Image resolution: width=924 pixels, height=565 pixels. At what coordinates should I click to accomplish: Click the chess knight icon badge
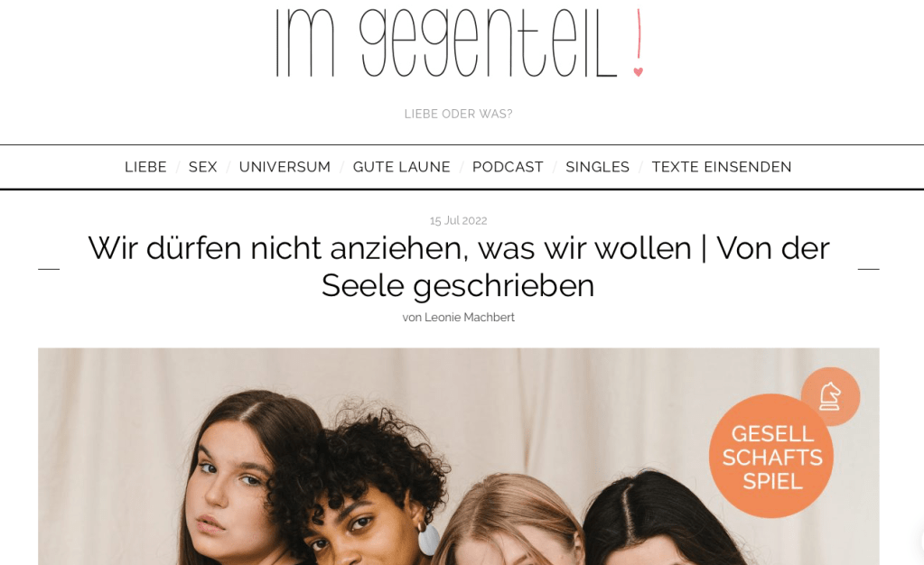[x=830, y=396]
